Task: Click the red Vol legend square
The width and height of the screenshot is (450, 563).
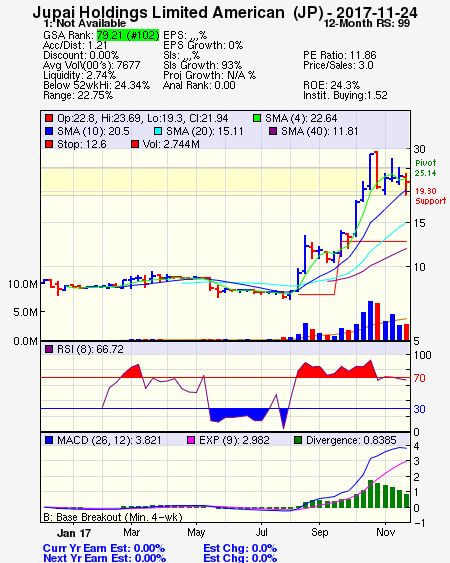Action: (135, 144)
